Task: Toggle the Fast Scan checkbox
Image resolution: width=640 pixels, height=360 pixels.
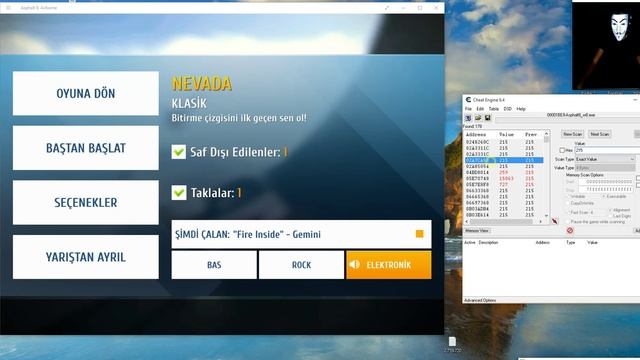Action: pos(568,212)
